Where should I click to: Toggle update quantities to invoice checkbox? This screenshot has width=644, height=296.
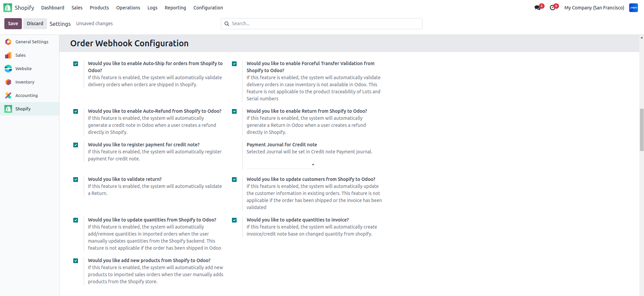(x=234, y=220)
